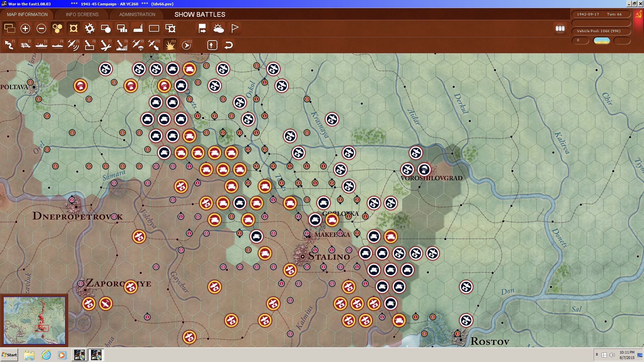Click the F12 end turn icon

186,45
